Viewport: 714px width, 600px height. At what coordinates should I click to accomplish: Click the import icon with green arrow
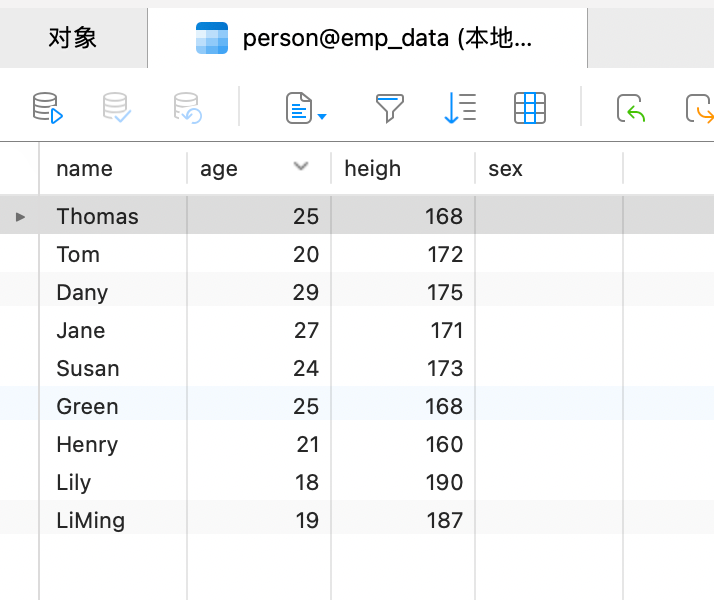point(631,108)
